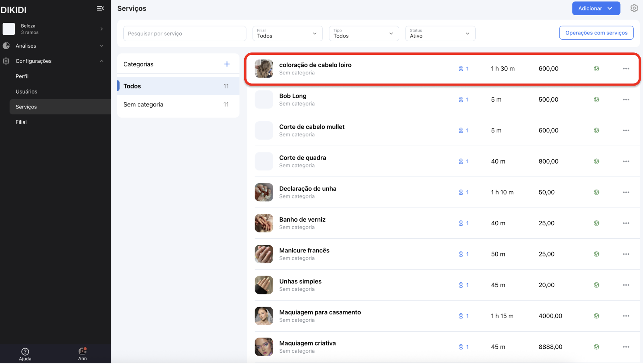Toggle online visibility globe for Unhas simples

(x=596, y=285)
